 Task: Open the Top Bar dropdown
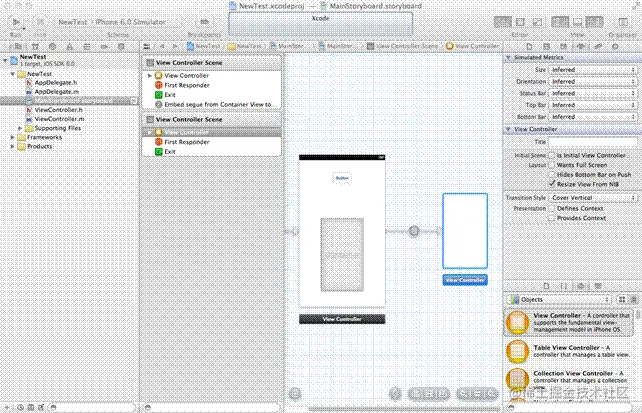592,105
